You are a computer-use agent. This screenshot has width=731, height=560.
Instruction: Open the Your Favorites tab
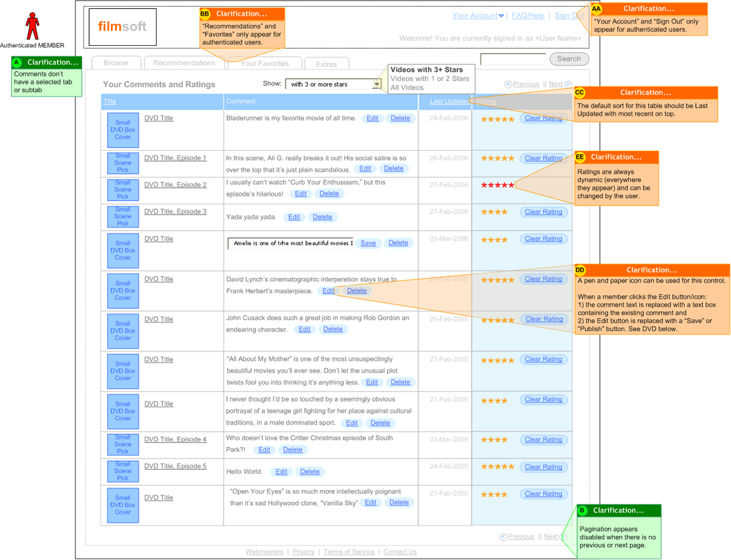click(265, 64)
